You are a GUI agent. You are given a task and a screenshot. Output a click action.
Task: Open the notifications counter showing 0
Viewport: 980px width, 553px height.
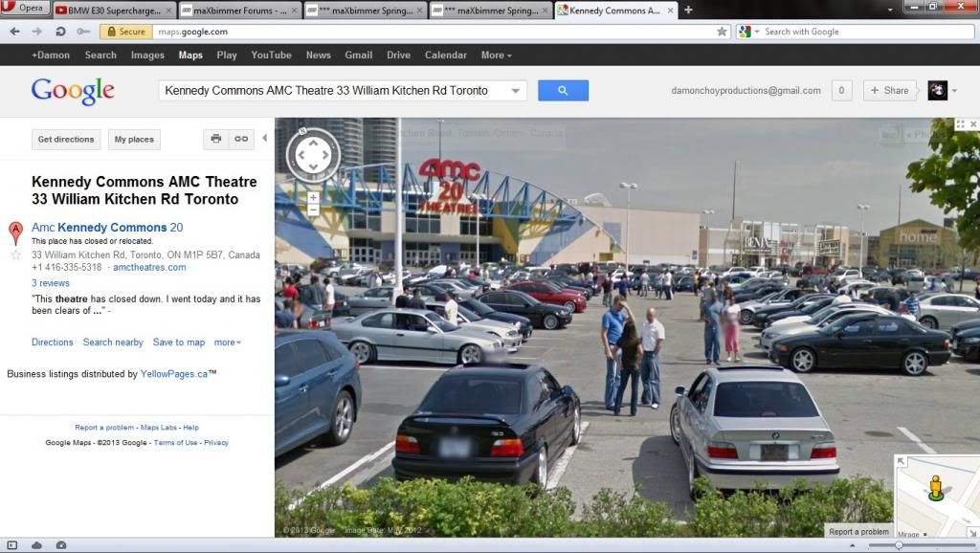[841, 91]
